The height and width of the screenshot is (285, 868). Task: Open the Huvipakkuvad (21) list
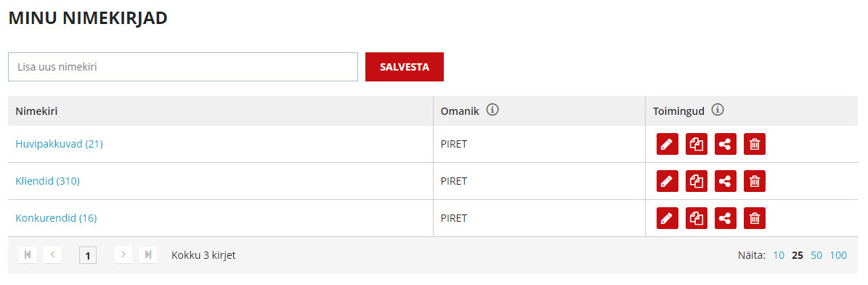pyautogui.click(x=60, y=144)
